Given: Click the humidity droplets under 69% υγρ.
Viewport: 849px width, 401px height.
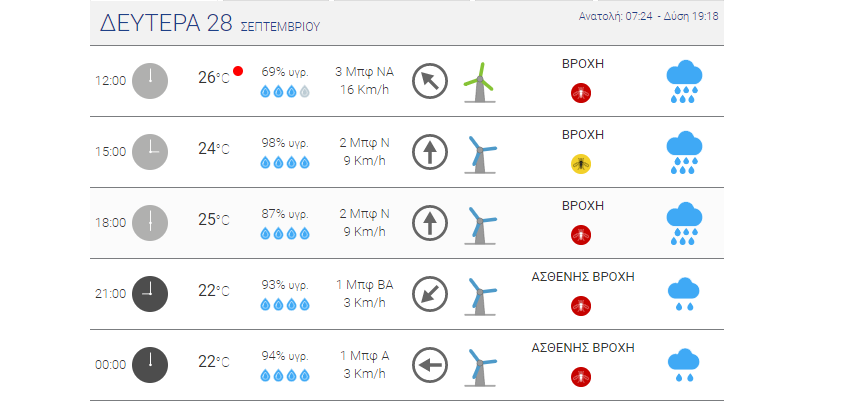Looking at the screenshot, I should [285, 91].
